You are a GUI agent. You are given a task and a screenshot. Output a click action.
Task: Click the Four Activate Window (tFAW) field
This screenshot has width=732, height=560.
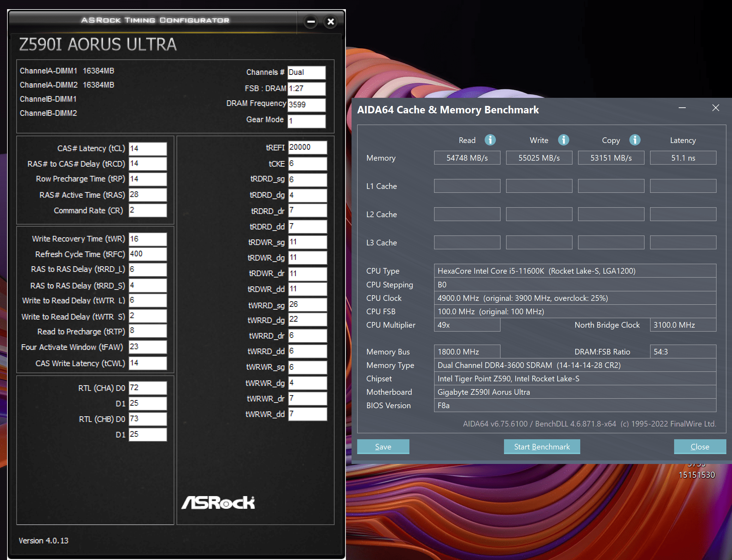(148, 347)
